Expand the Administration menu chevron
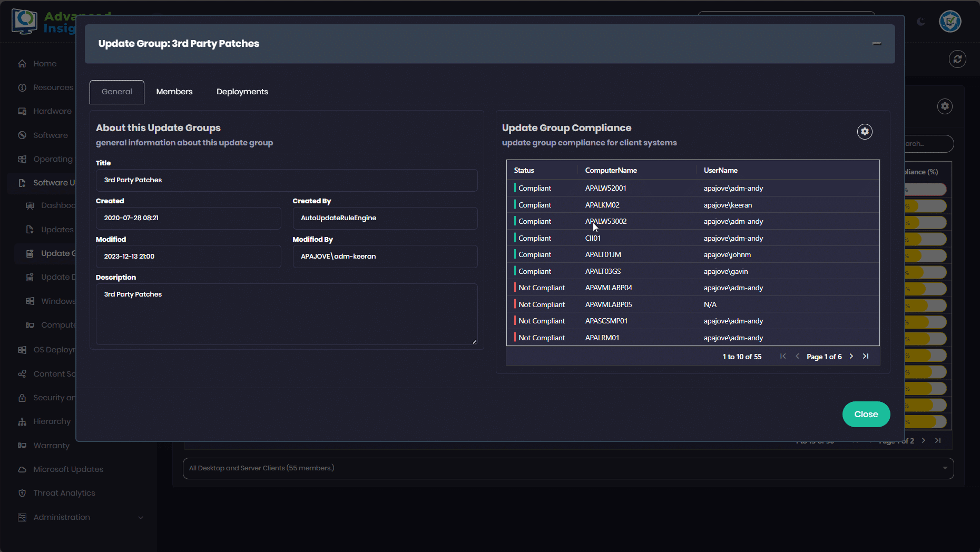 pyautogui.click(x=141, y=517)
